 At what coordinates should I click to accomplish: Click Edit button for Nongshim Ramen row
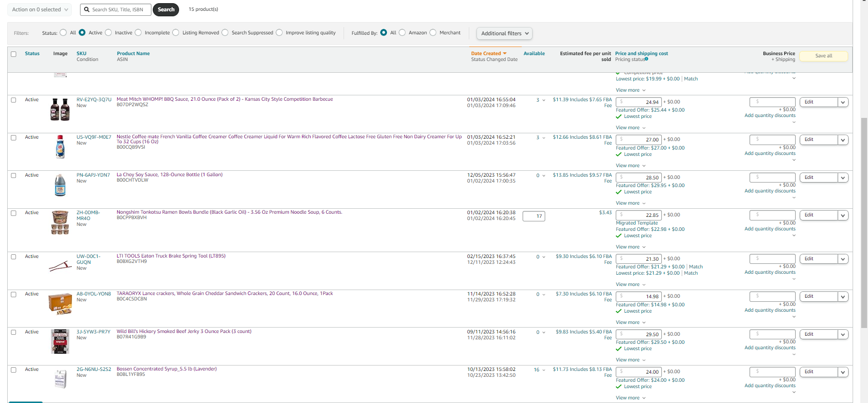(x=819, y=216)
